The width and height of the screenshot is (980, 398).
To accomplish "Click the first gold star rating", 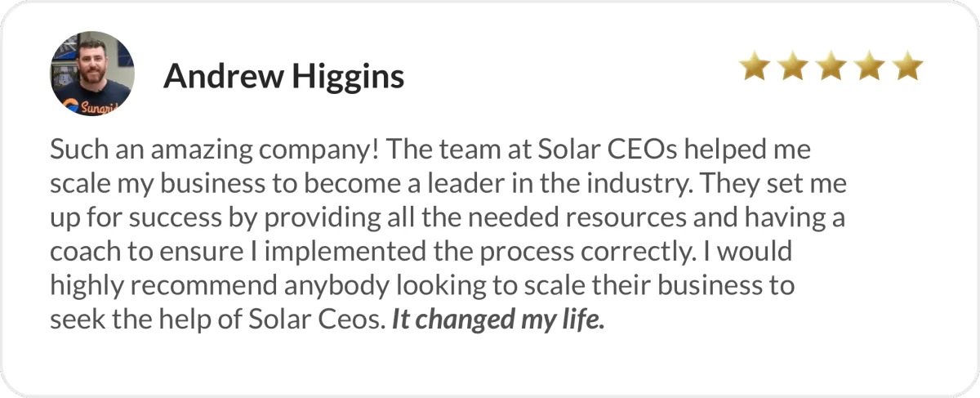I will [754, 67].
